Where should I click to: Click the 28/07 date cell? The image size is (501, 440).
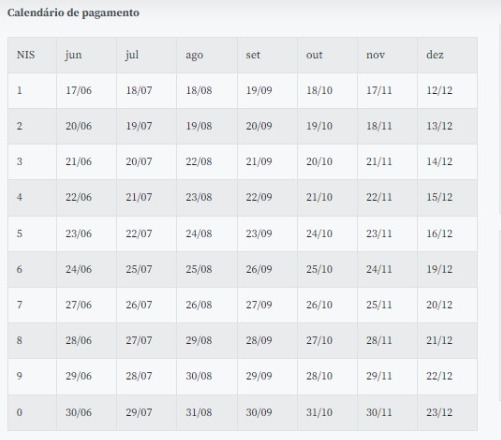[146, 376]
